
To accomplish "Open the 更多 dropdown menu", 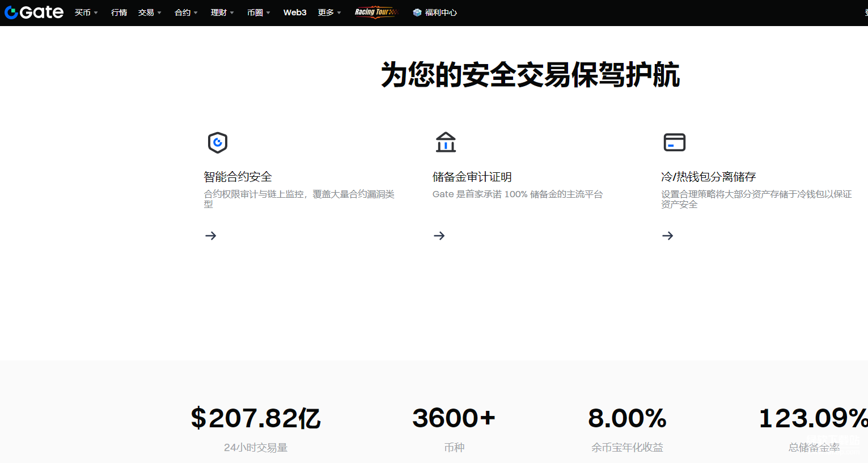I will [329, 12].
